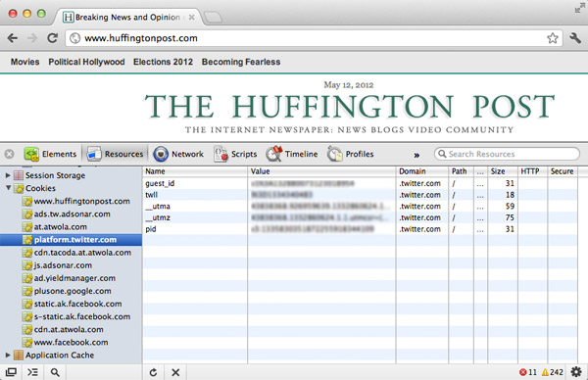The height and width of the screenshot is (380, 588).
Task: Open the Elections 2012 link
Action: point(163,62)
